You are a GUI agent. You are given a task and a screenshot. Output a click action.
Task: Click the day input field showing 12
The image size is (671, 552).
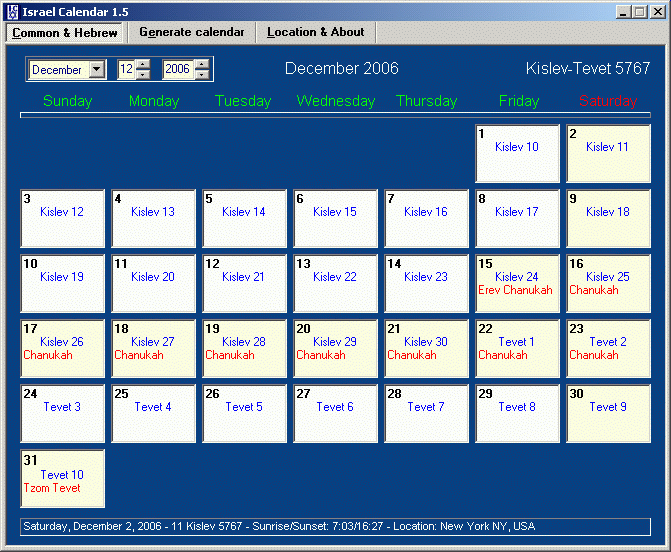click(x=127, y=69)
